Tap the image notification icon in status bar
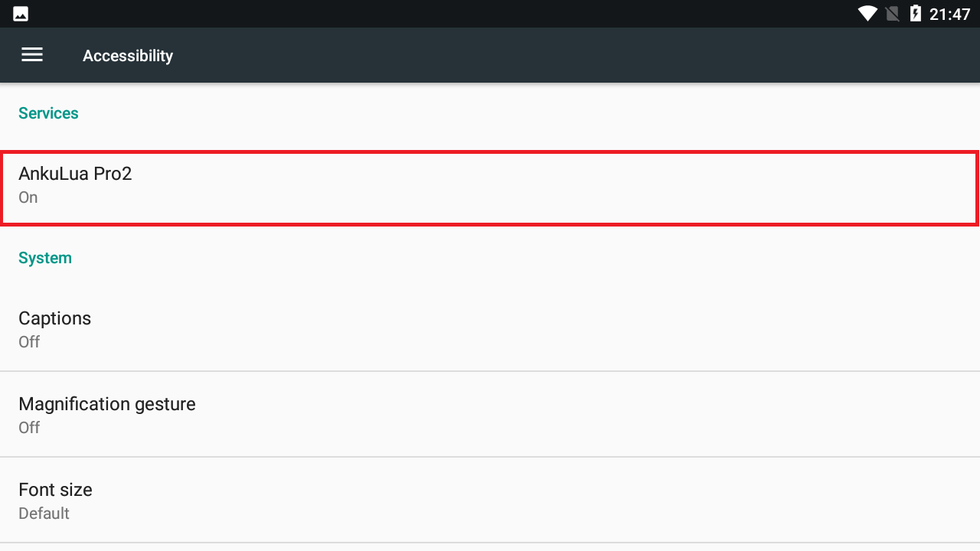The width and height of the screenshot is (980, 551). (x=21, y=14)
